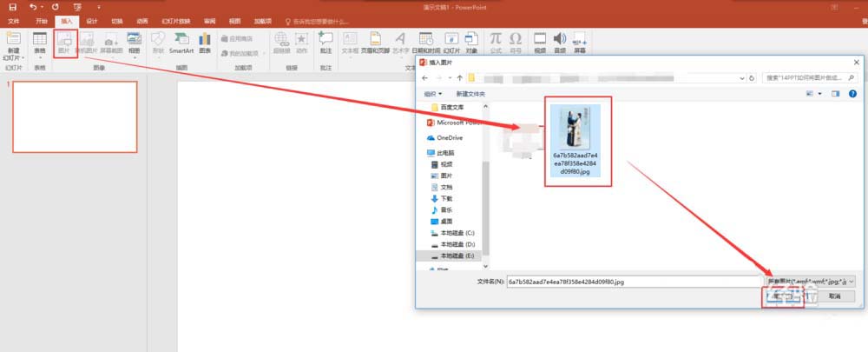
Task: Insert a 批注 comment
Action: tap(325, 43)
